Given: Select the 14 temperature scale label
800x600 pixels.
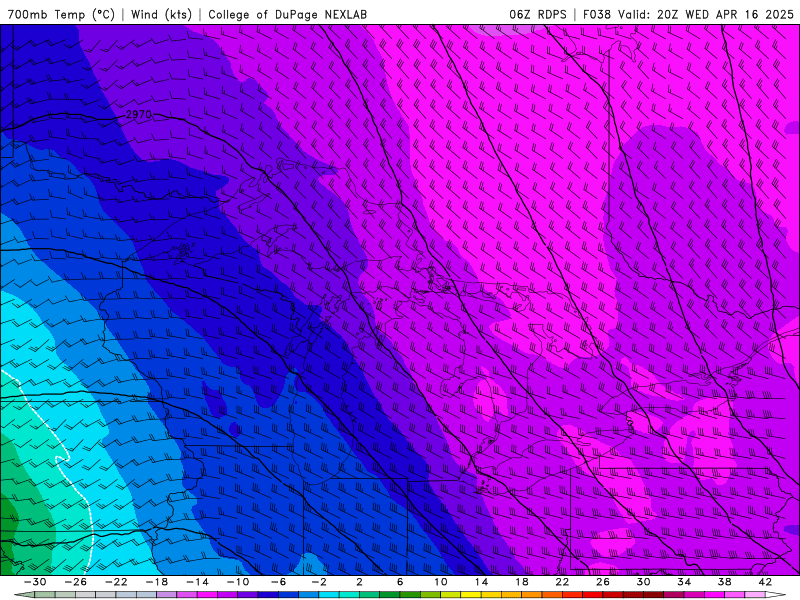Looking at the screenshot, I should coord(481,582).
